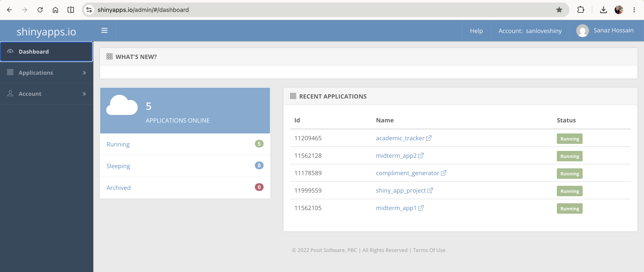
Task: Reload the shinyapps dashboard page
Action: coord(40,10)
